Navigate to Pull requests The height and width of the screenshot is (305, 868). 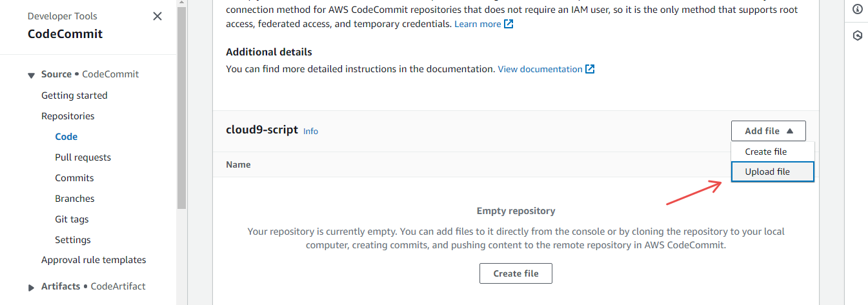tap(83, 157)
